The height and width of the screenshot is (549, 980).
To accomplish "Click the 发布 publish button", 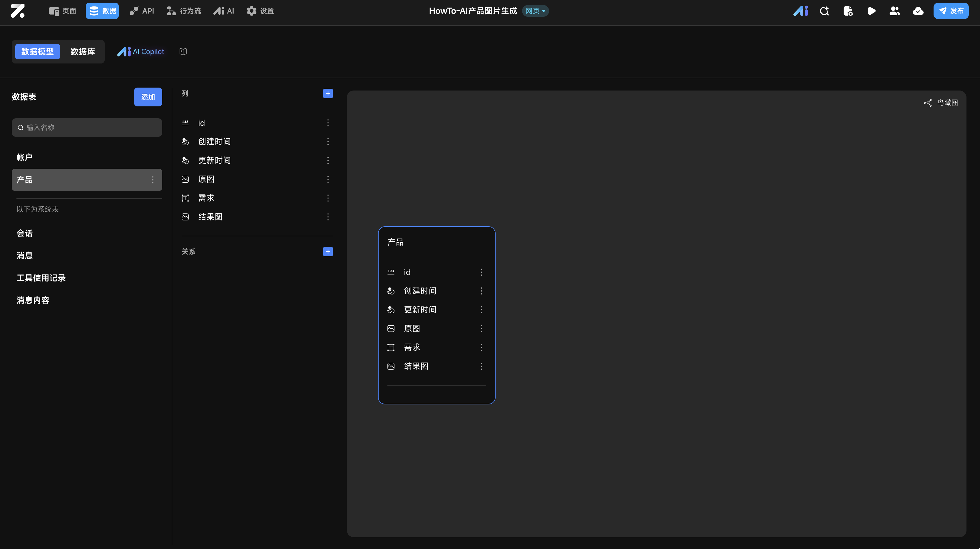I will coord(951,11).
